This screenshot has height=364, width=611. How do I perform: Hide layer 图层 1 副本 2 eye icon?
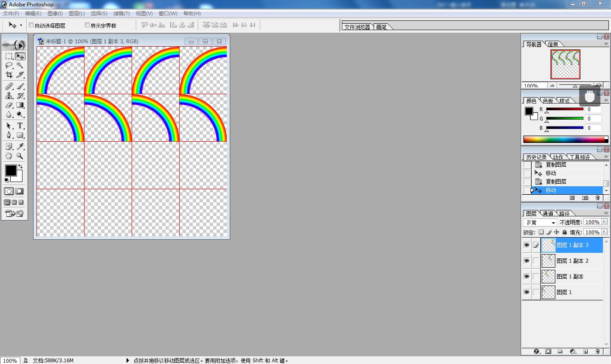[527, 261]
